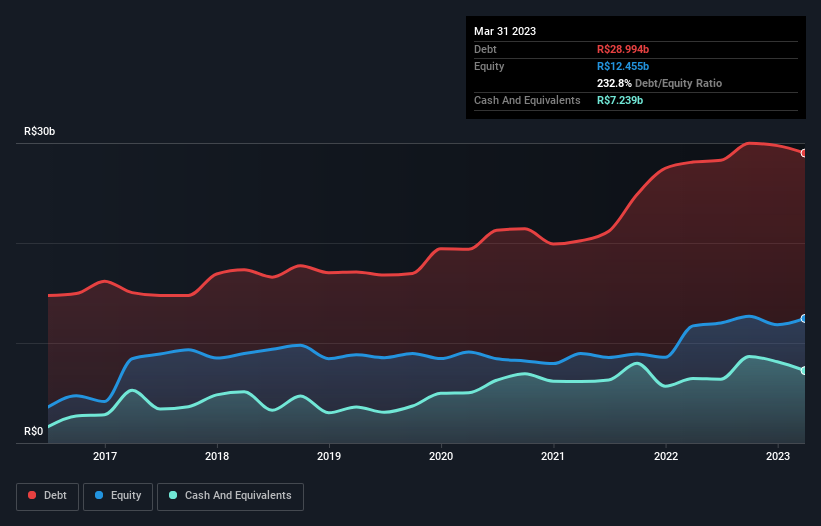Click the R$30b y-axis label
This screenshot has width=821, height=526.
pyautogui.click(x=39, y=131)
